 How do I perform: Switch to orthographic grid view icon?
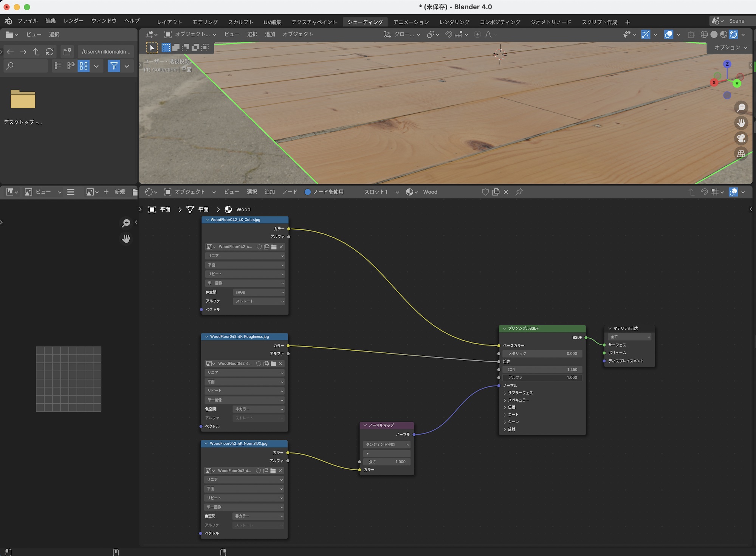click(x=741, y=154)
